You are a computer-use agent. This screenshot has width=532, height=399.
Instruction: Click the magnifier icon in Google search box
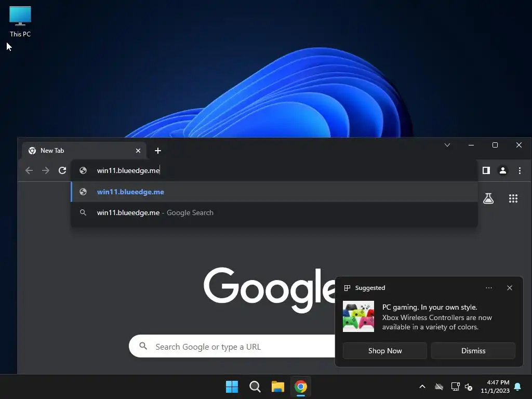pyautogui.click(x=143, y=346)
